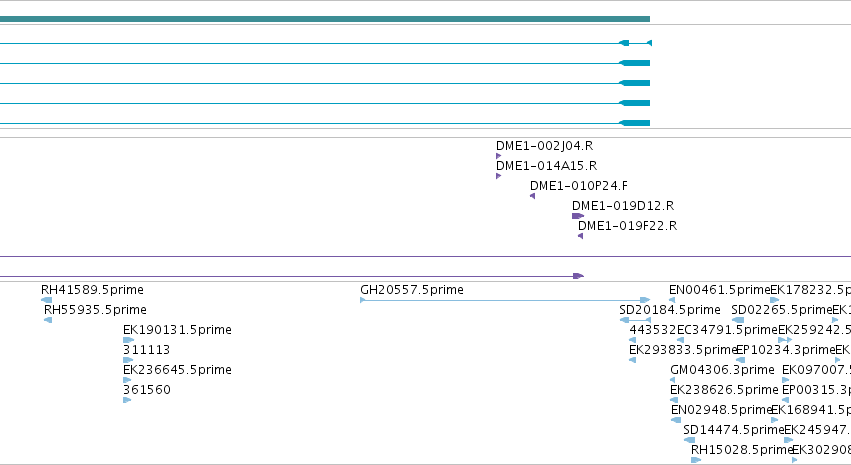Select the EK238626.5prime feature label
The width and height of the screenshot is (851, 465).
click(724, 390)
